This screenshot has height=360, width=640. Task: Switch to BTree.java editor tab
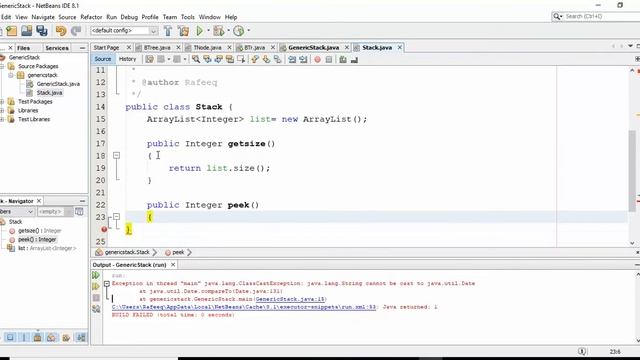pyautogui.click(x=157, y=48)
